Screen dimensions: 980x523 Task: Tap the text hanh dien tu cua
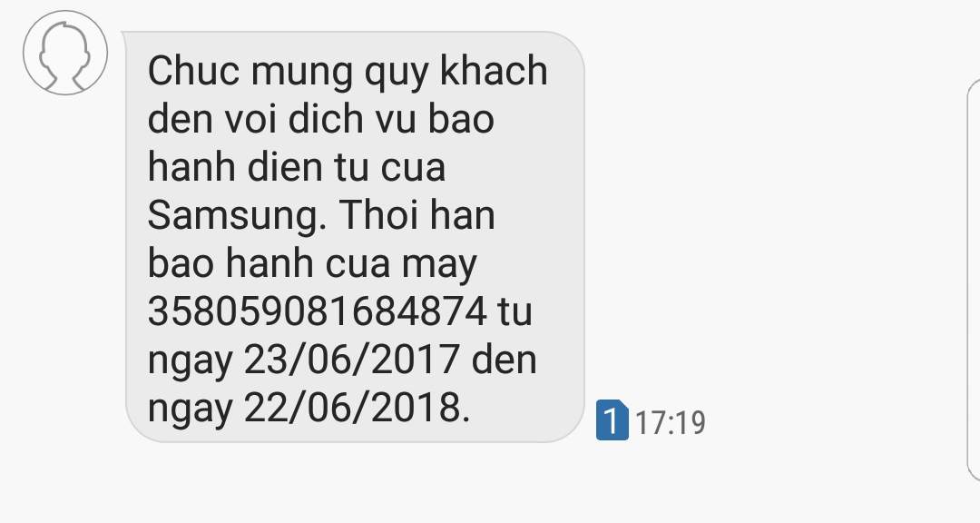[296, 166]
